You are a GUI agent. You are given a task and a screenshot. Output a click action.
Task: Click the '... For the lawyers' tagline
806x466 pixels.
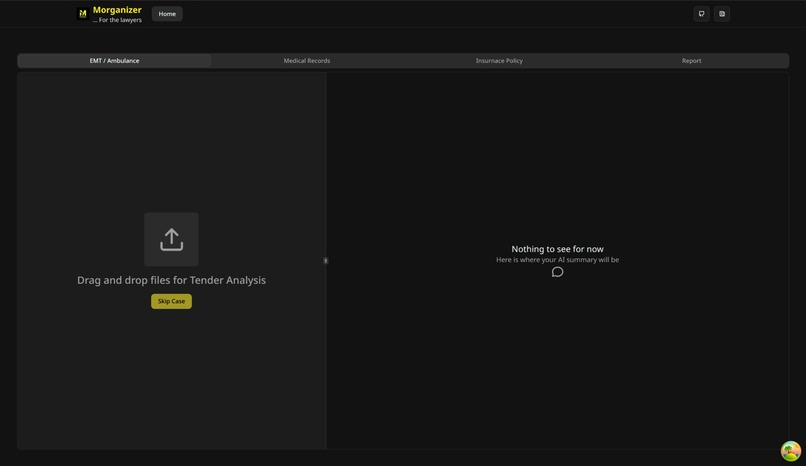[x=117, y=20]
